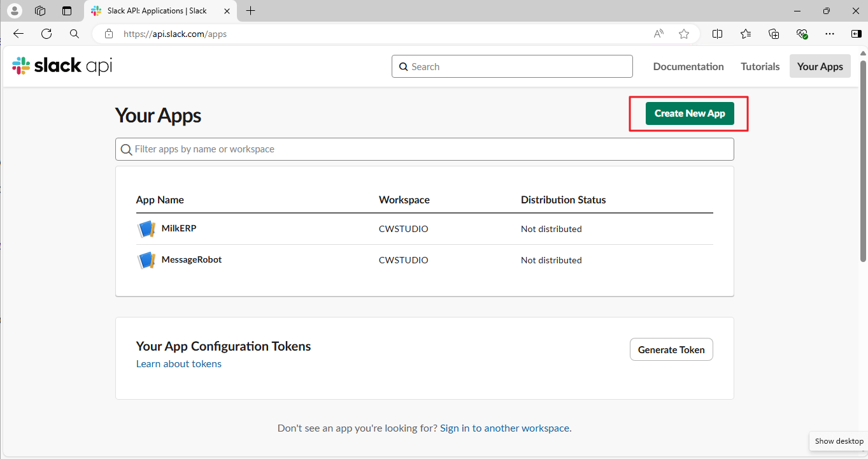This screenshot has height=459, width=868.
Task: Click the Slack API logo
Action: (x=62, y=66)
